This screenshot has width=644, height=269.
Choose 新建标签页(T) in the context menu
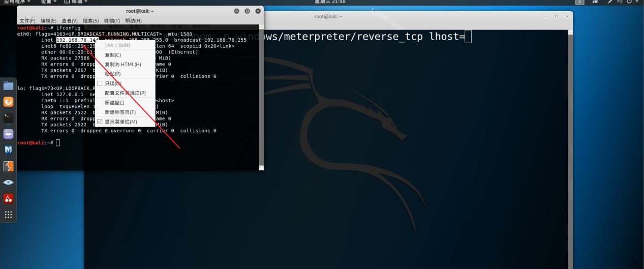pos(126,112)
